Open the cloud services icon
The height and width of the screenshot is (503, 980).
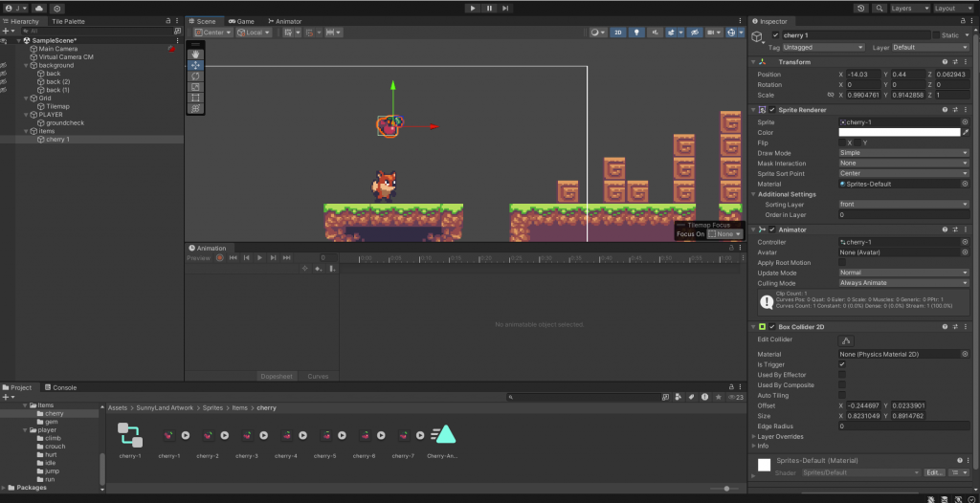pyautogui.click(x=38, y=8)
